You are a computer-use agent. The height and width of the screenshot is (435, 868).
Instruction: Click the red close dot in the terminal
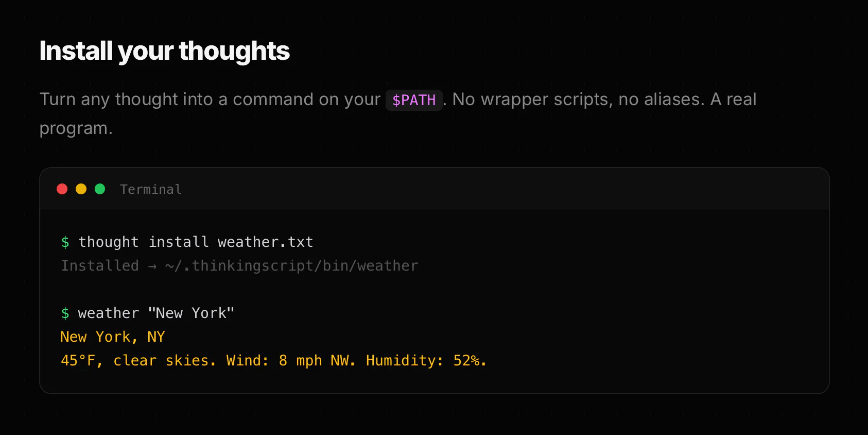62,189
